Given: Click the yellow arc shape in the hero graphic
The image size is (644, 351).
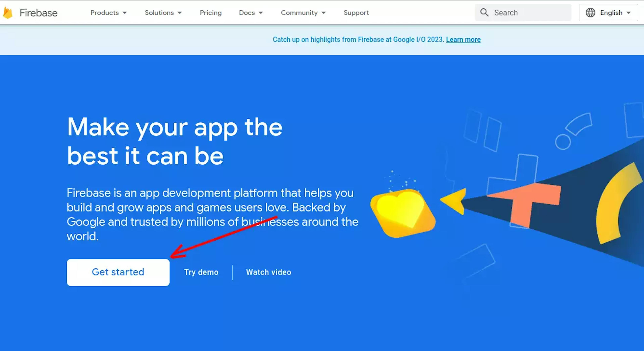Looking at the screenshot, I should coord(618,204).
